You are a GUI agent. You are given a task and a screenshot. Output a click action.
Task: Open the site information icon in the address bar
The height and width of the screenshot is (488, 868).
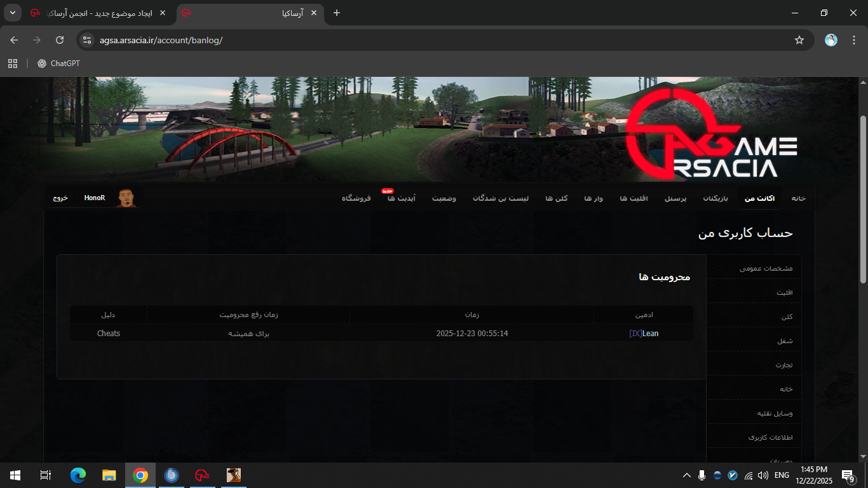(x=87, y=40)
